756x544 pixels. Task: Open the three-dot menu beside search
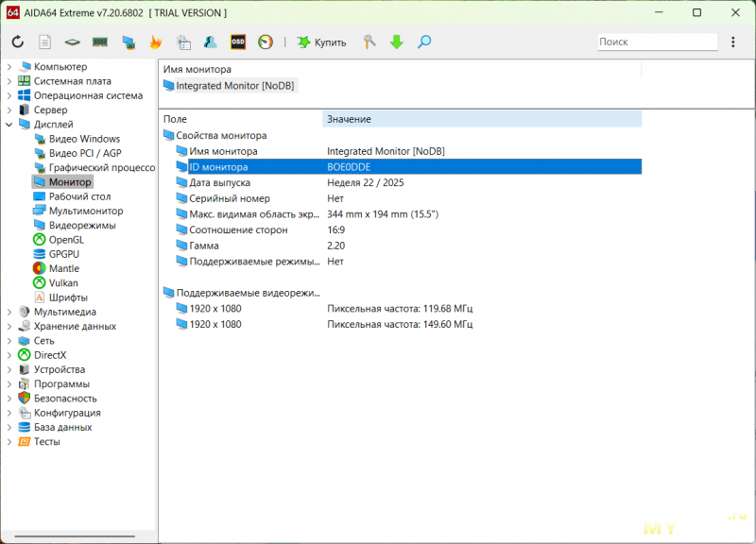pos(732,42)
